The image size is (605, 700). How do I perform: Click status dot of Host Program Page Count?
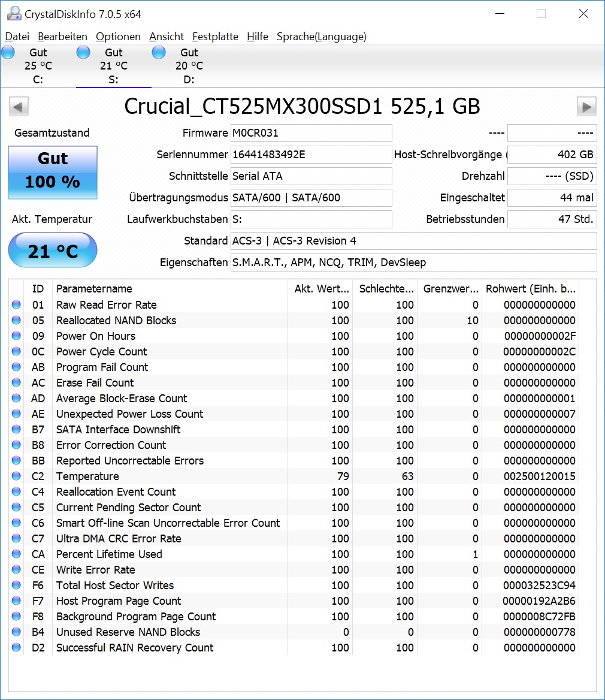(x=17, y=601)
